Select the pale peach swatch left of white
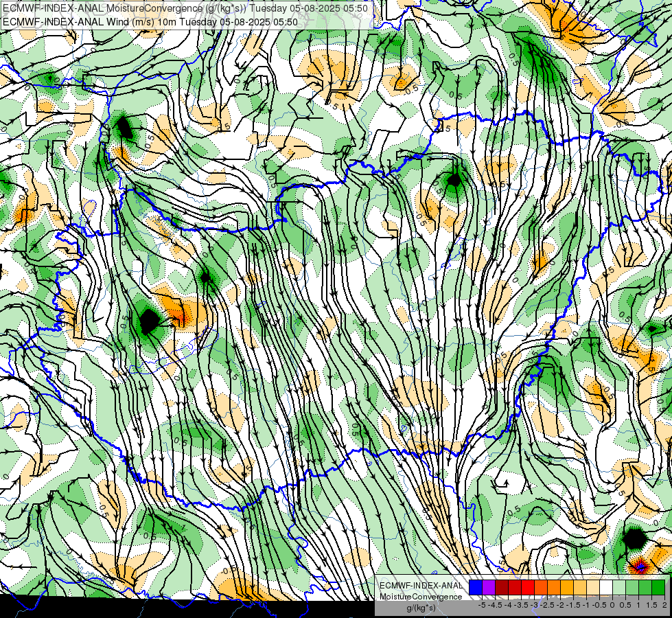Screen dimensions: 672x618 coord(593,587)
